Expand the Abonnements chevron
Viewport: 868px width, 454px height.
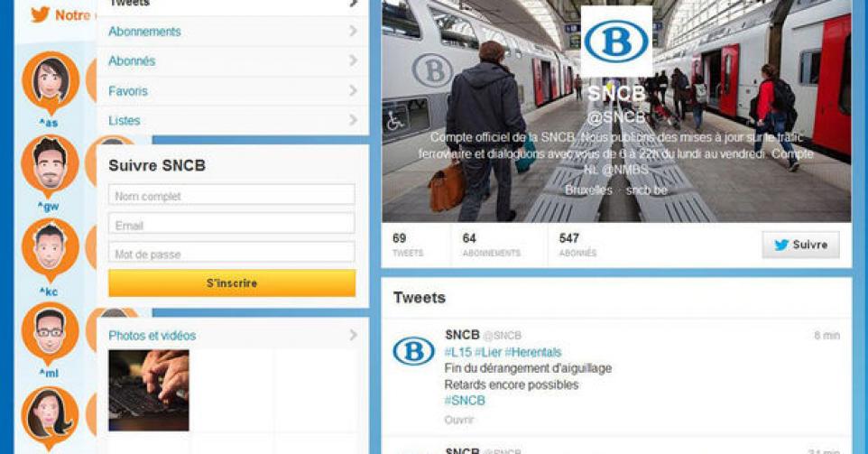(x=353, y=31)
